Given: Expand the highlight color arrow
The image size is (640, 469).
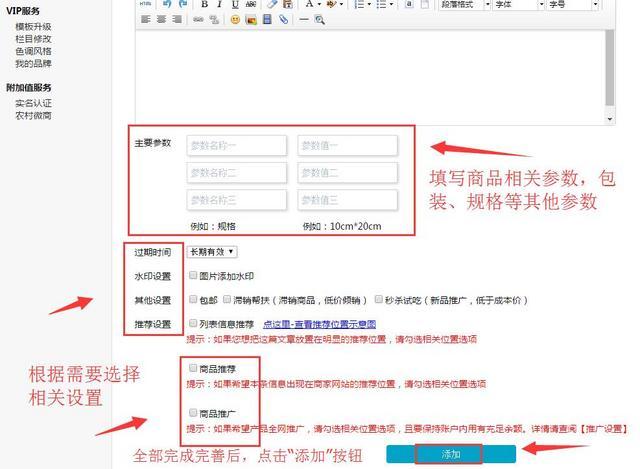Looking at the screenshot, I should pos(341,4).
